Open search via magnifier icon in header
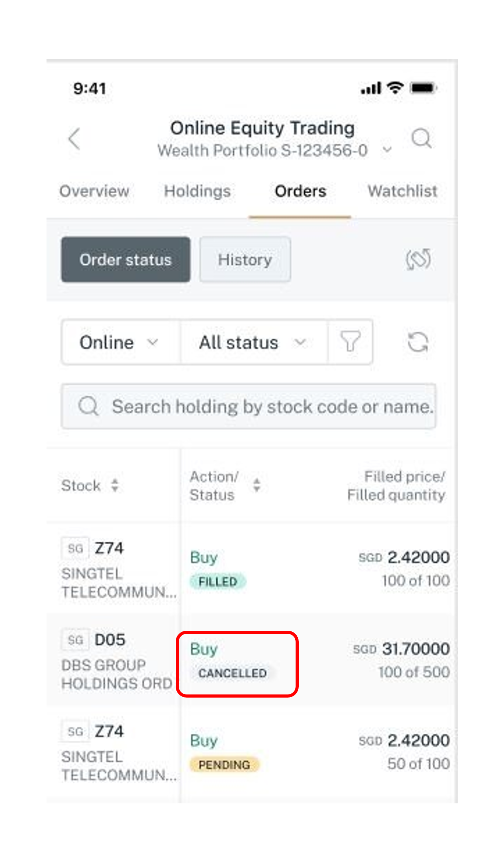The image size is (504, 853). (421, 139)
